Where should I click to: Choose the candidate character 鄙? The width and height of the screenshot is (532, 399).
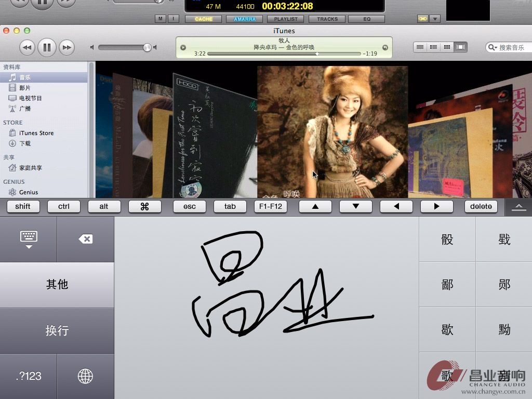tap(447, 284)
